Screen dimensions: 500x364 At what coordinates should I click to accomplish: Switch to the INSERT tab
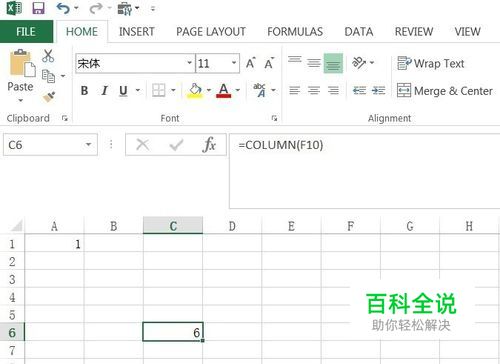[137, 32]
